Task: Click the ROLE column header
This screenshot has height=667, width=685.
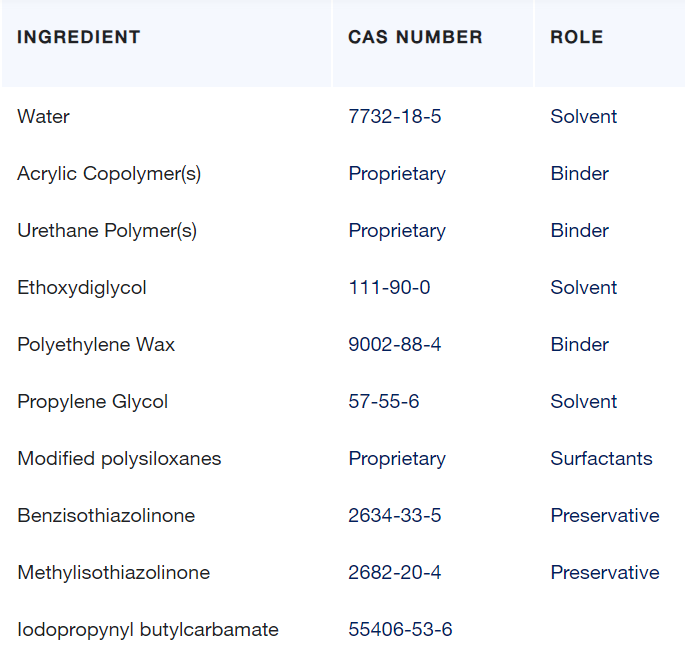Action: point(577,38)
